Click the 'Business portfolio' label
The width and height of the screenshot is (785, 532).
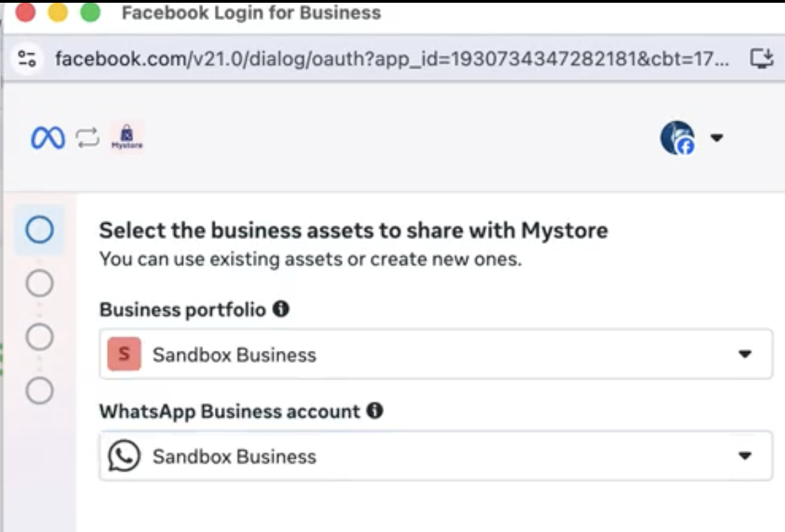pos(182,310)
